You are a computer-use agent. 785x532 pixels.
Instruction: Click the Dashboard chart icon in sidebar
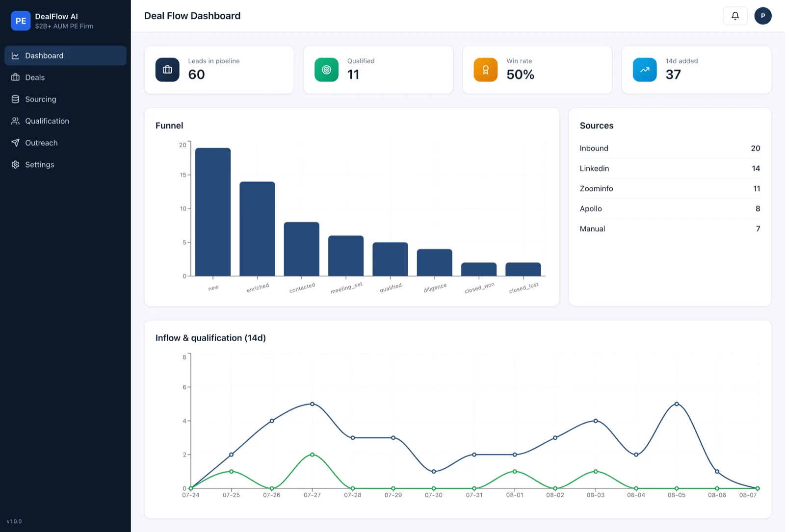click(15, 56)
